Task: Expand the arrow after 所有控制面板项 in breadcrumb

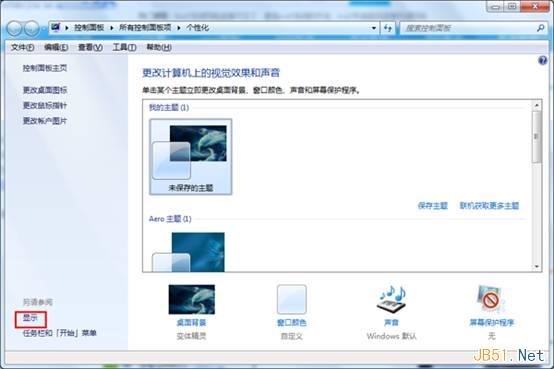Action: pyautogui.click(x=179, y=28)
